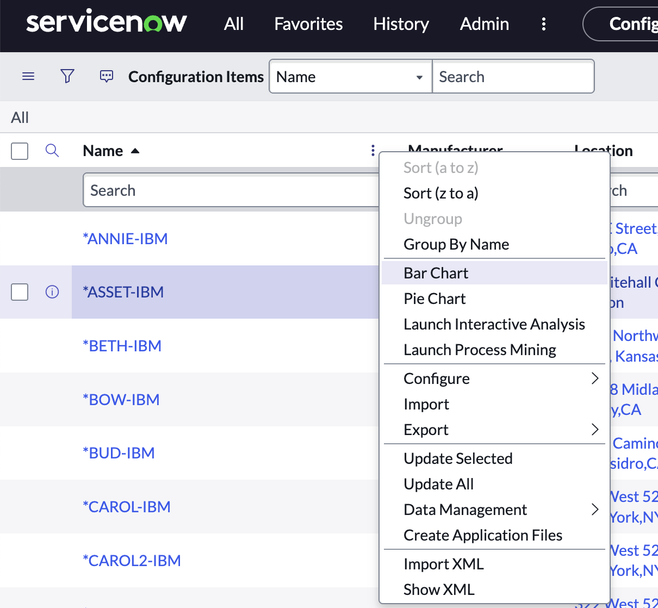Choose Update All
Viewport: 658px width, 608px height.
(494, 484)
